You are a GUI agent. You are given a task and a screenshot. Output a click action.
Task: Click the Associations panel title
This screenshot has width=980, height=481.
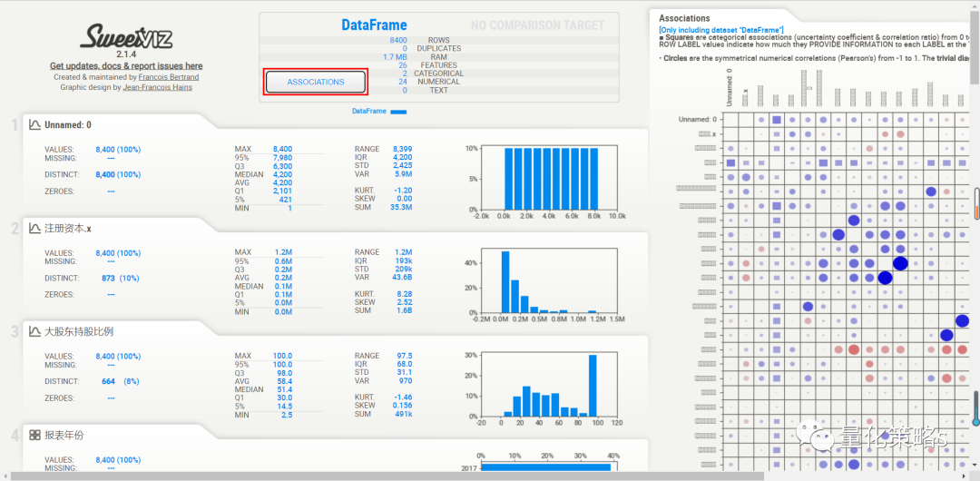coord(684,18)
